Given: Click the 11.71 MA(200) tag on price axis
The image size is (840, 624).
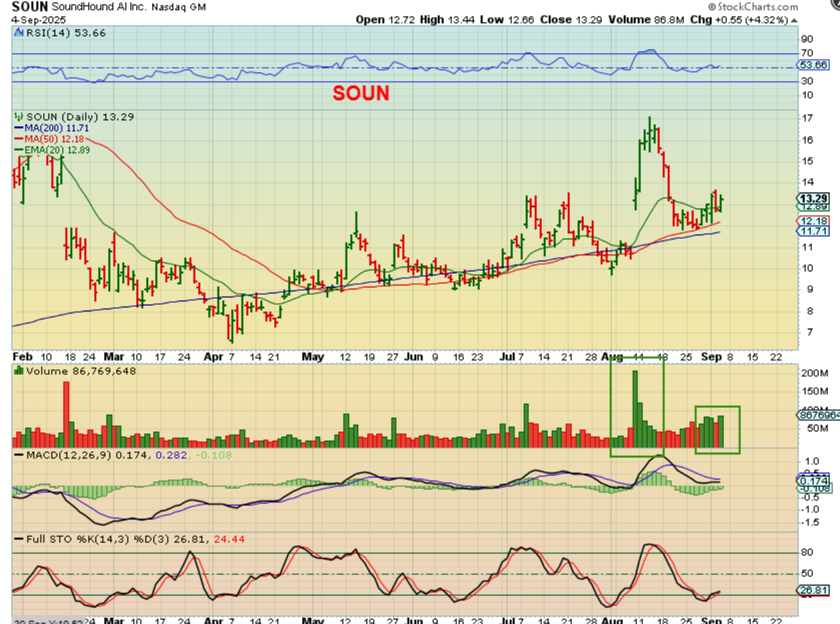Looking at the screenshot, I should (x=814, y=231).
